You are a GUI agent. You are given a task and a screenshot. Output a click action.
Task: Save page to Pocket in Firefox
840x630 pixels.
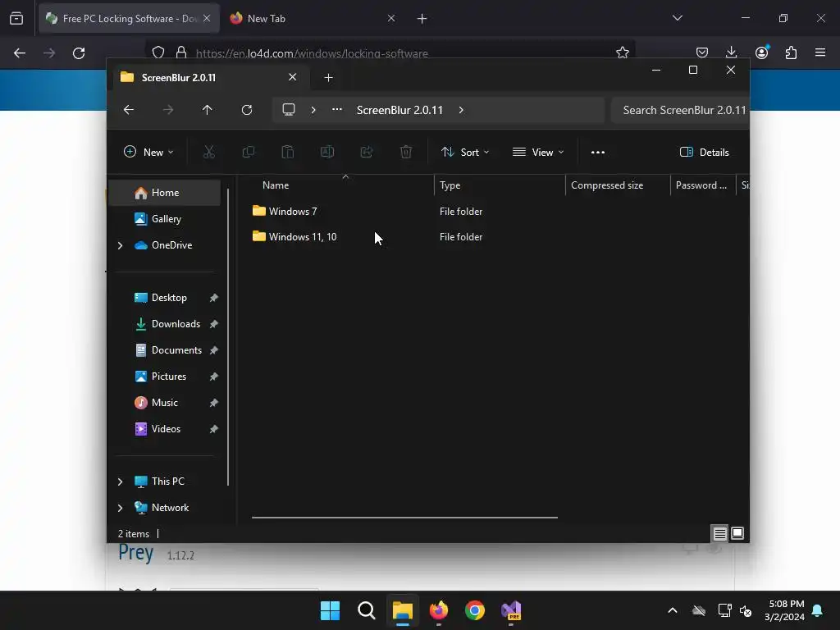(702, 52)
